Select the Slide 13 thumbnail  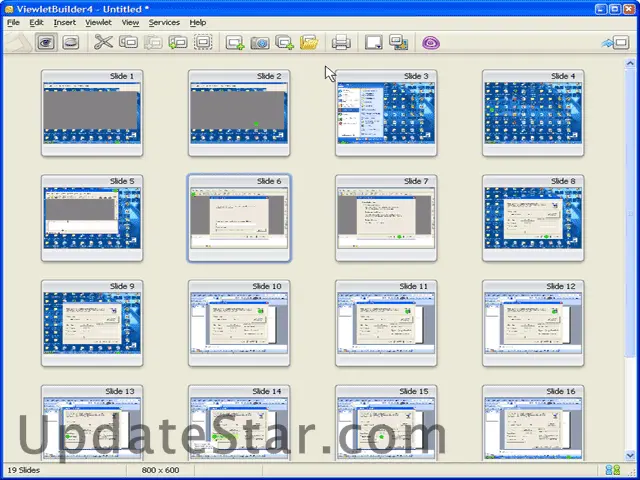point(92,423)
